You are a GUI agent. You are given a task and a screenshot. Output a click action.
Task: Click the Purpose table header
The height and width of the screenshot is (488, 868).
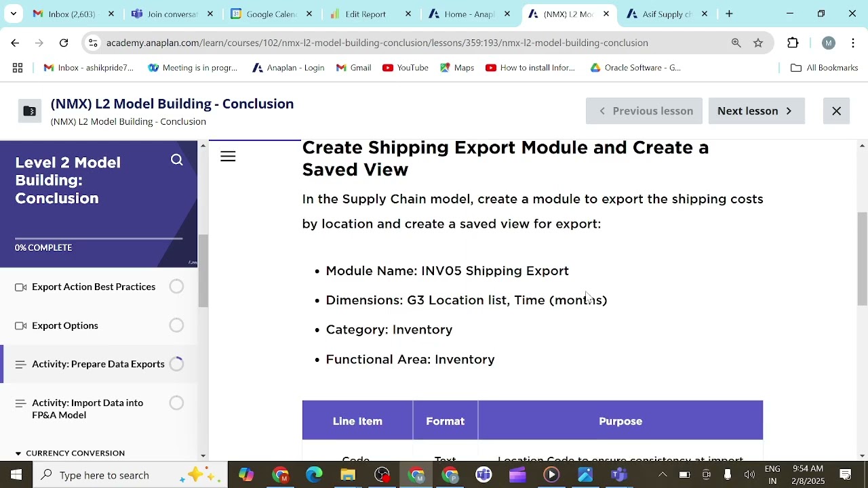pos(620,421)
